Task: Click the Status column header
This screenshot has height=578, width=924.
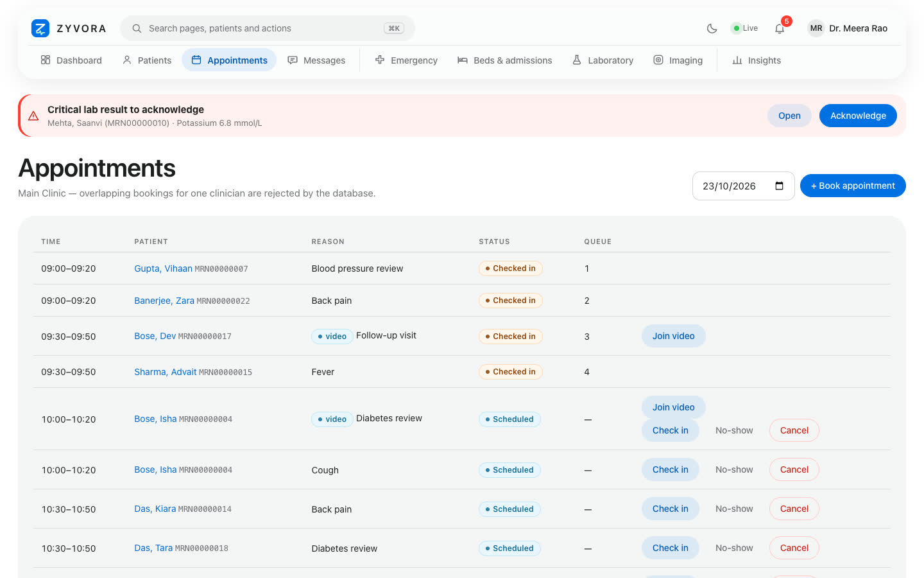Action: coord(494,241)
